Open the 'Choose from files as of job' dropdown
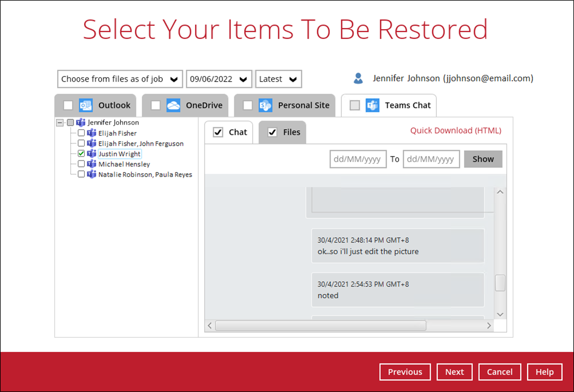Image resolution: width=574 pixels, height=392 pixels. (x=120, y=79)
